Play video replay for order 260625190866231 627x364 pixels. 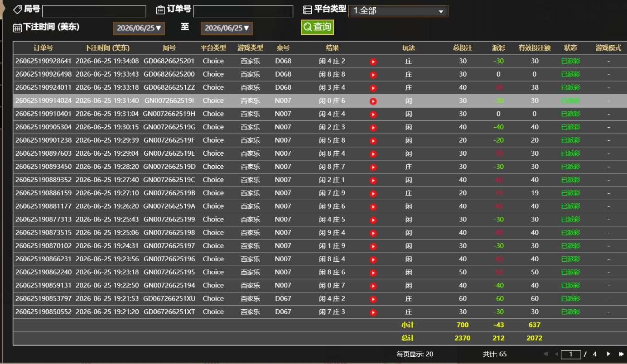[x=373, y=259]
